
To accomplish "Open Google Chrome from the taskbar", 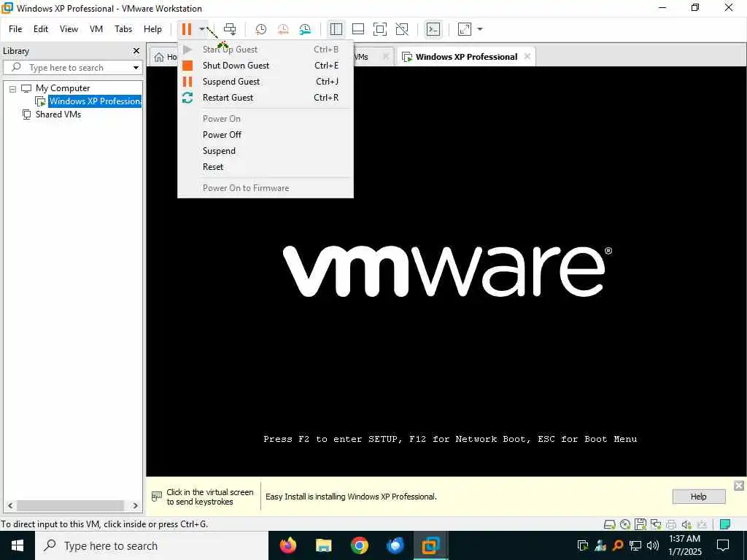I will (x=359, y=545).
